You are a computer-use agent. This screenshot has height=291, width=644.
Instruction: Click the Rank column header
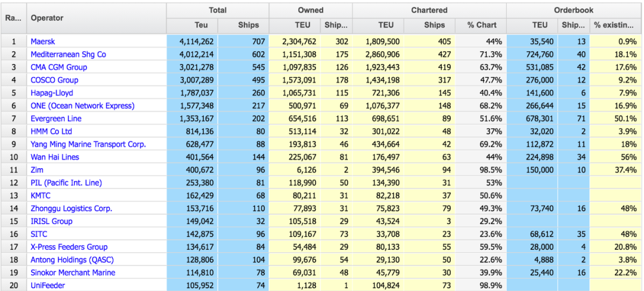pyautogui.click(x=13, y=18)
